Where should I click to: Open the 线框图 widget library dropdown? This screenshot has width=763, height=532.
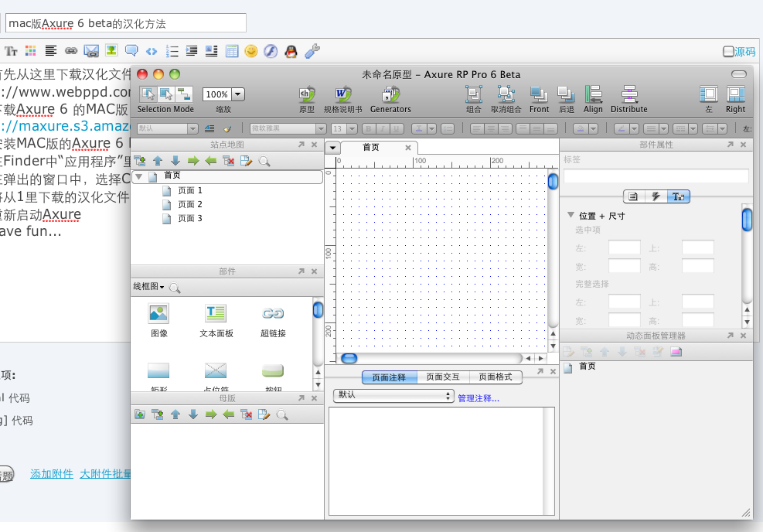148,287
